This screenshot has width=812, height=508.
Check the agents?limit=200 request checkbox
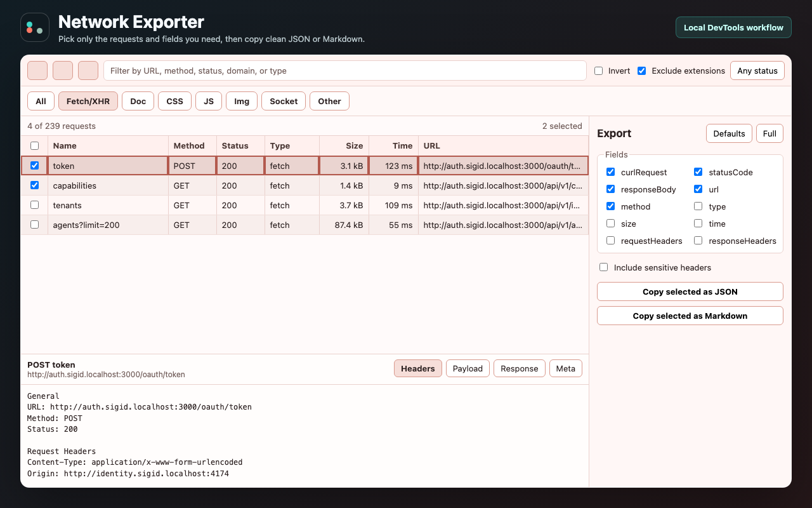click(35, 224)
